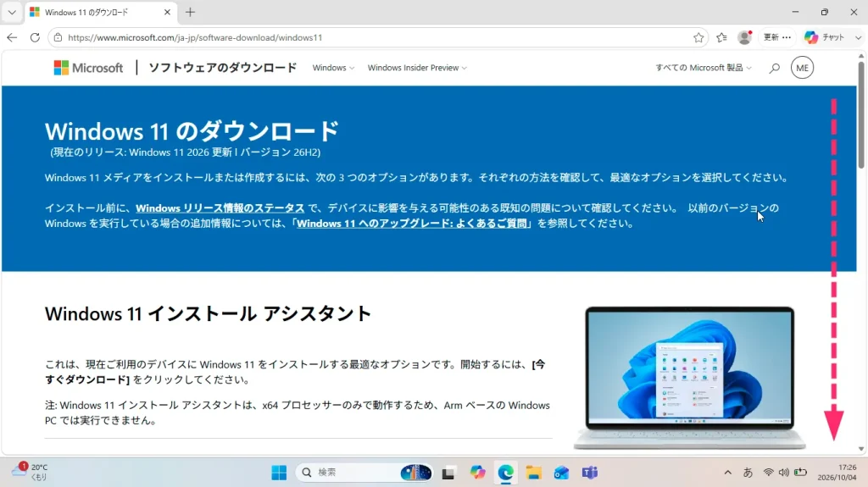Viewport: 868px width, 487px height.
Task: Expand the Windows Insider Preview menu
Action: (417, 68)
